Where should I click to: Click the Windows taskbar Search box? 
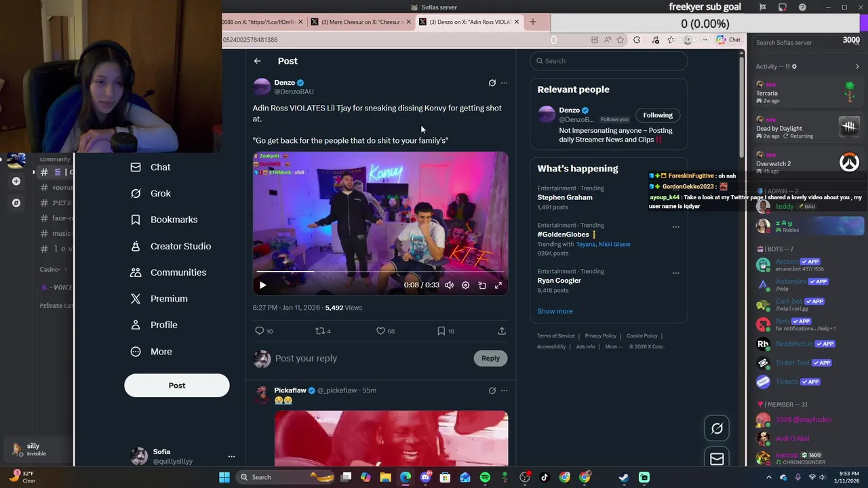click(x=285, y=477)
